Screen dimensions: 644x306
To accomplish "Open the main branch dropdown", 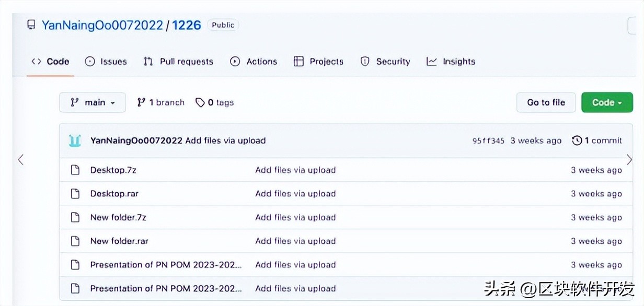I will pos(93,102).
